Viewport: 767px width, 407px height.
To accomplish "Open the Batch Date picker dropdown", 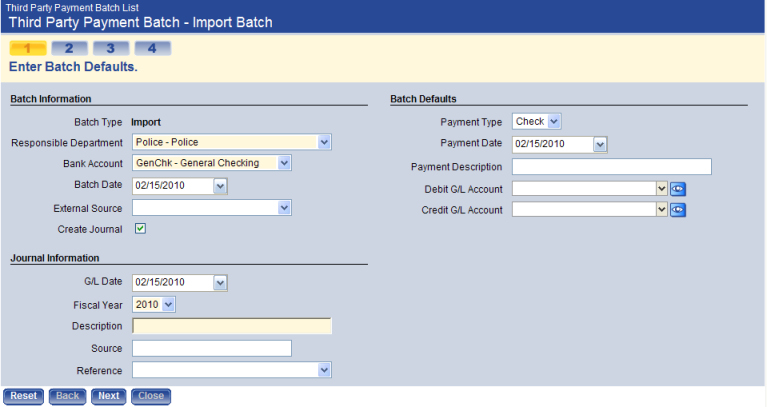I will [x=221, y=185].
